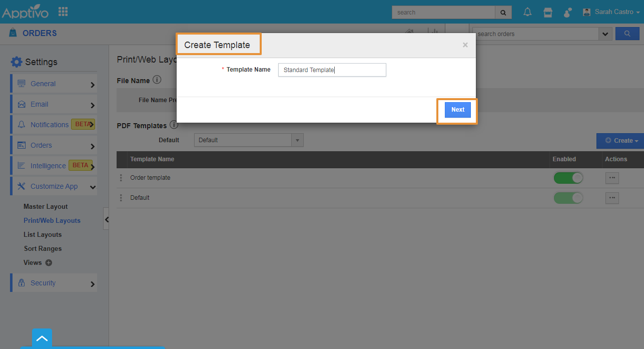
Task: Click the Actions column header
Action: [616, 159]
